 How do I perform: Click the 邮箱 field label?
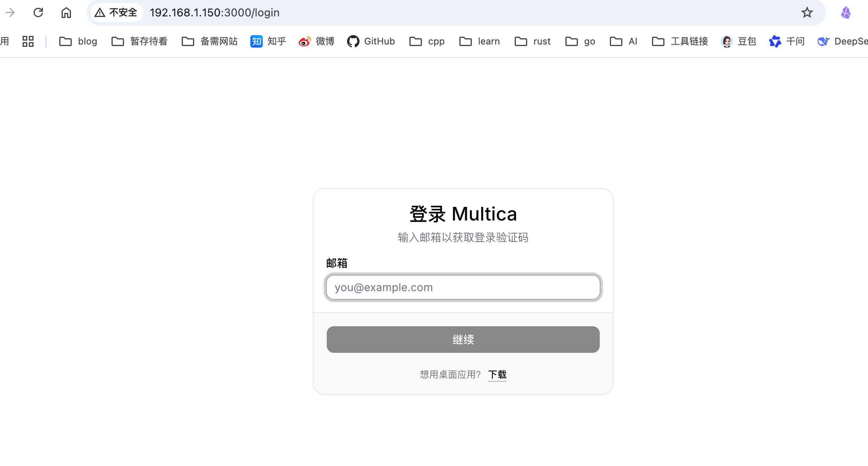point(337,263)
